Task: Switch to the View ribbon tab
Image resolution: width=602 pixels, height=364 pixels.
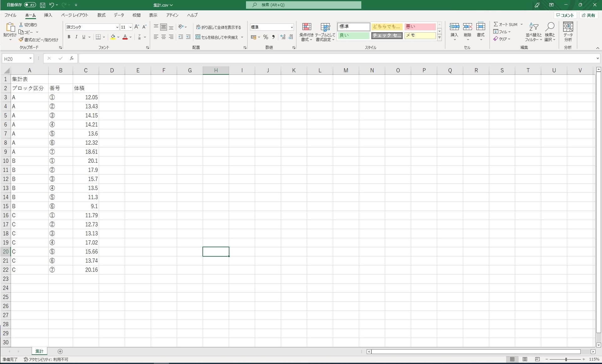Action: pos(153,15)
